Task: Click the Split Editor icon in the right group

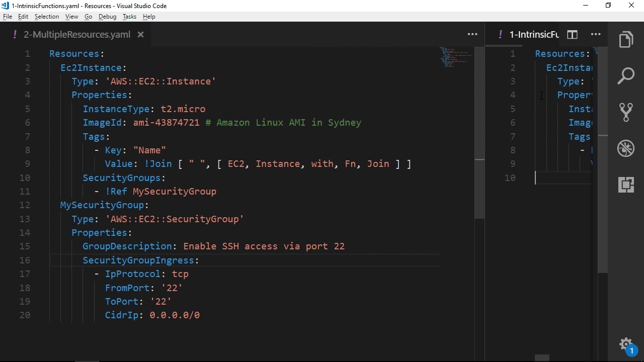Action: click(572, 34)
